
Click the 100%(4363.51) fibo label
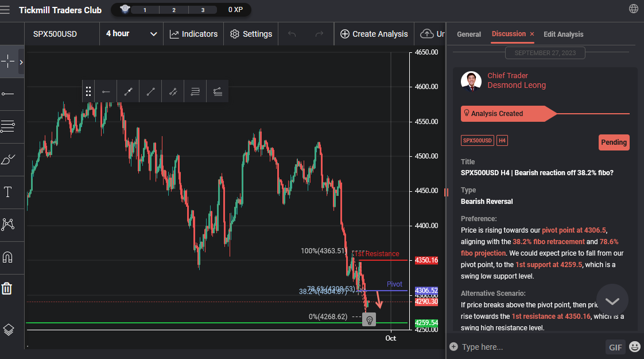[324, 251]
